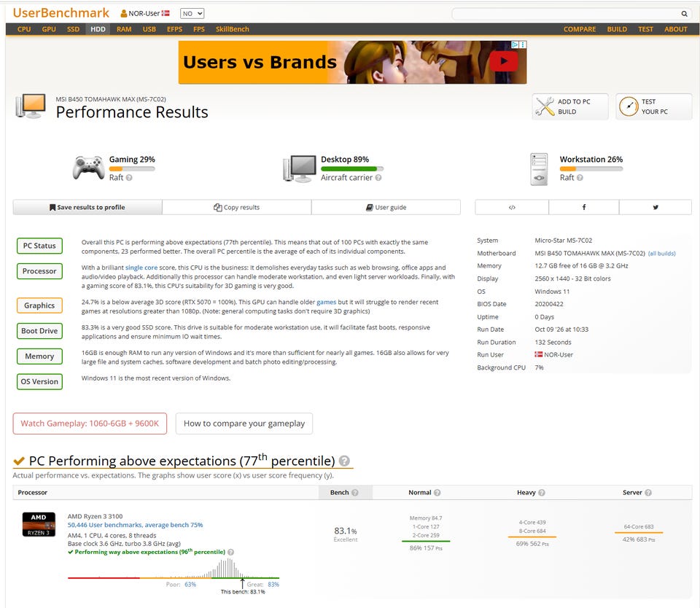The height and width of the screenshot is (608, 700).
Task: Share results on Twitter
Action: [x=656, y=207]
